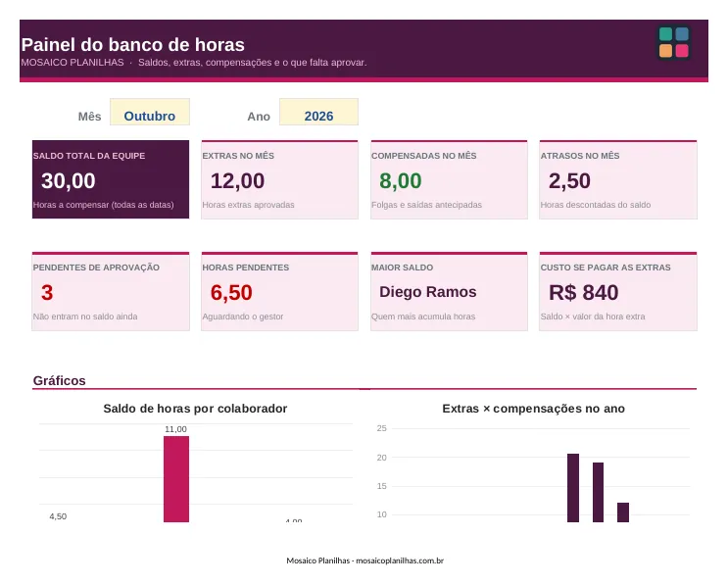Click the 'Gráficos' section heading
The width and height of the screenshot is (728, 585).
[60, 381]
